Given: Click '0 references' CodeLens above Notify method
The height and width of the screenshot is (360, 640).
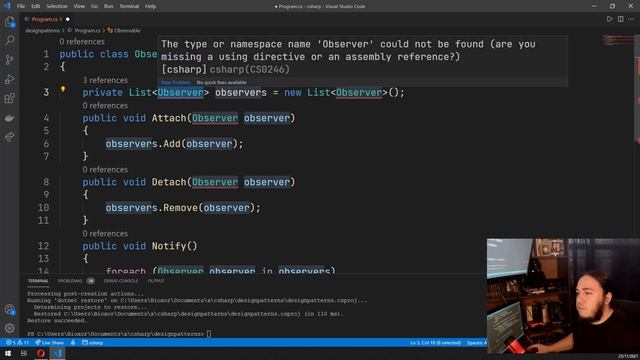Looking at the screenshot, I should (105, 233).
